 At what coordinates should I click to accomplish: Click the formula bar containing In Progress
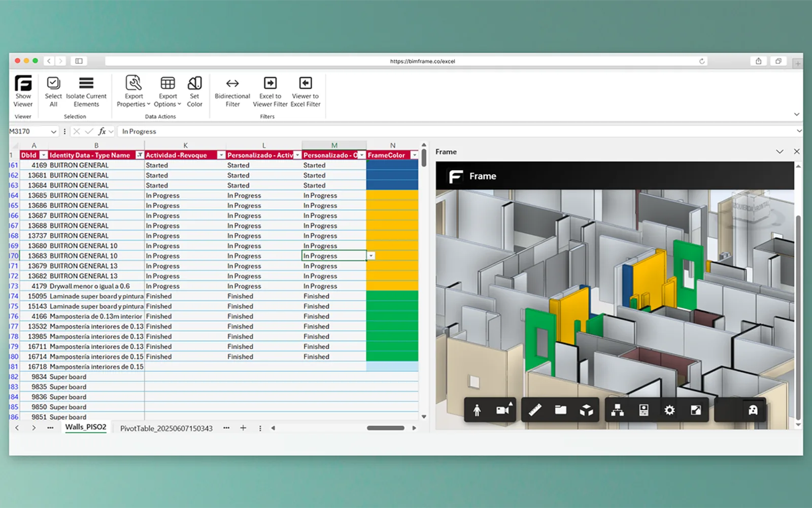[456, 132]
